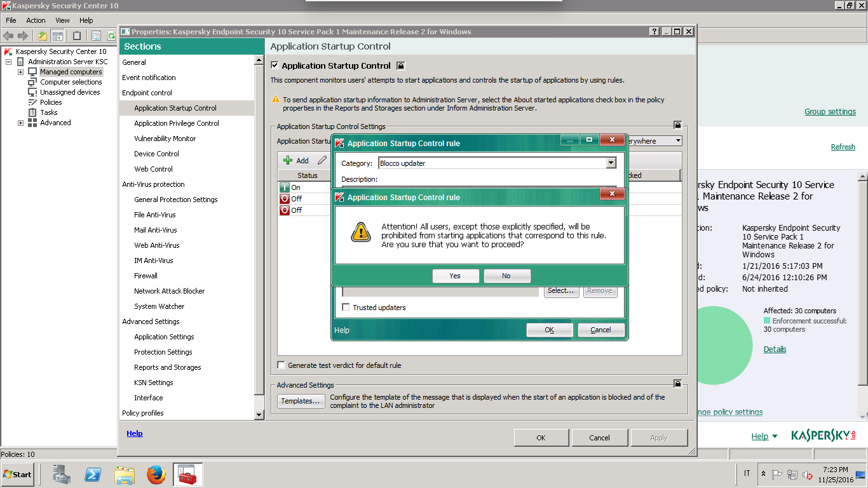Click Cancel in Application Startup Control rule dialog
The image size is (868, 488).
[x=600, y=330]
